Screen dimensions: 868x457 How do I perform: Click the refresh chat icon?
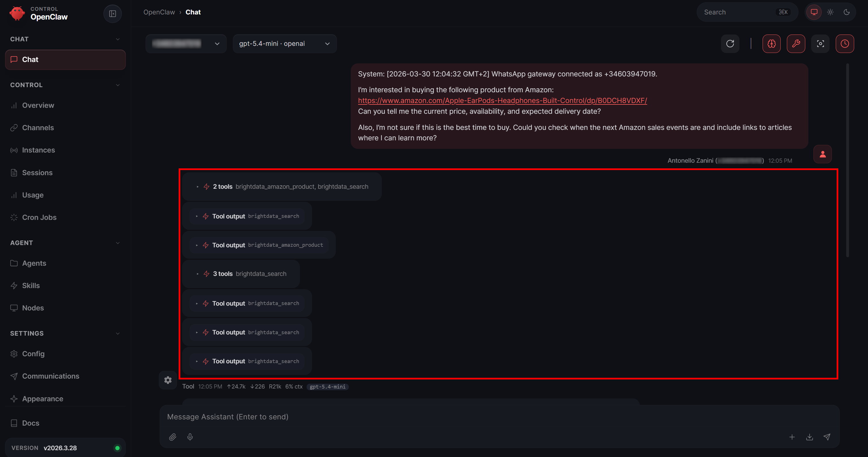730,44
